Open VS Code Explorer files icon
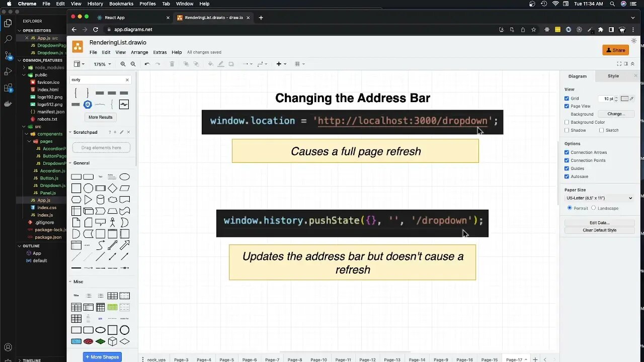This screenshot has width=644, height=362. tap(8, 23)
